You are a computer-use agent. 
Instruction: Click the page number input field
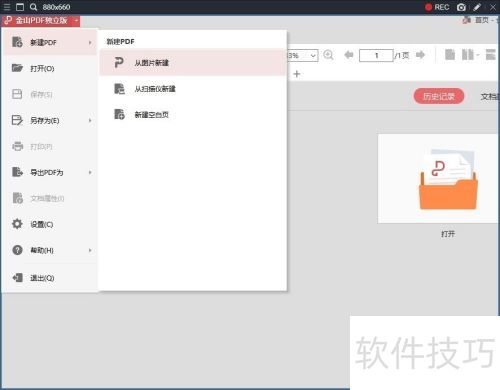[376, 55]
